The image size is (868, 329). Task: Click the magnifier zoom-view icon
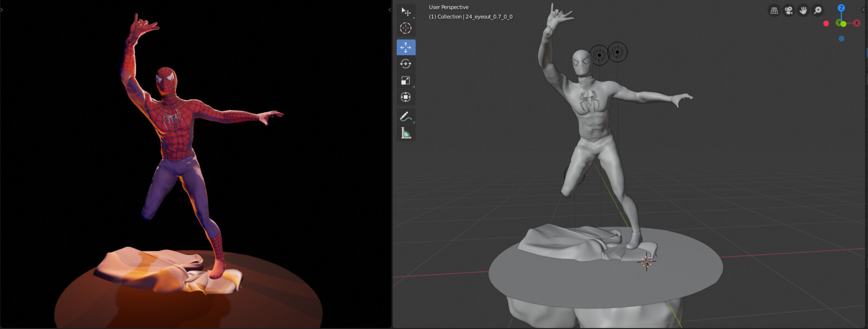click(818, 10)
